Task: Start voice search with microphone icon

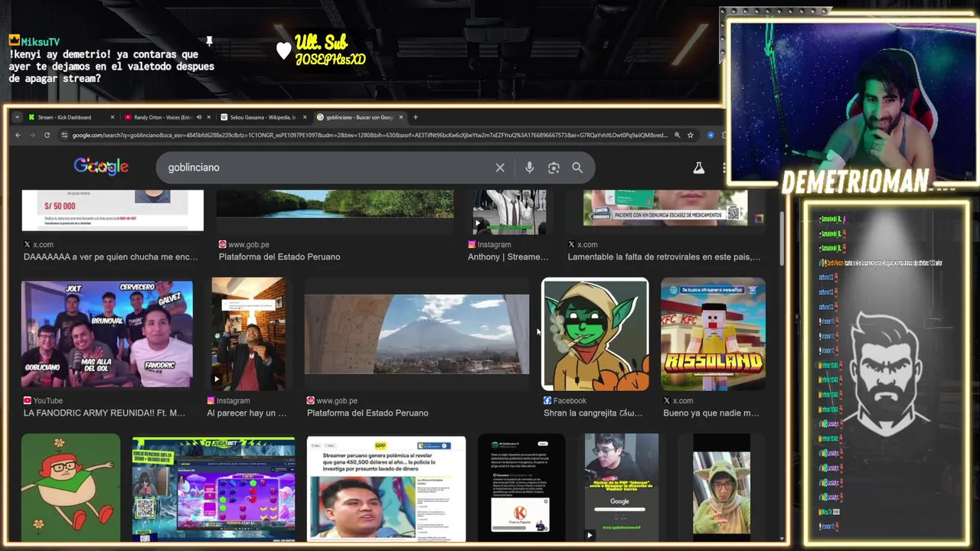Action: pyautogui.click(x=529, y=168)
